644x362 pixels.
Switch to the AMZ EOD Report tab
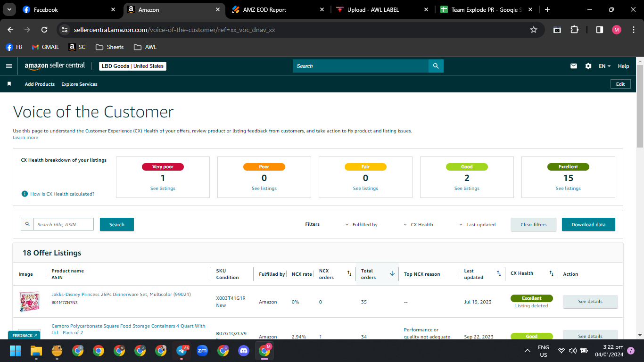coord(279,9)
